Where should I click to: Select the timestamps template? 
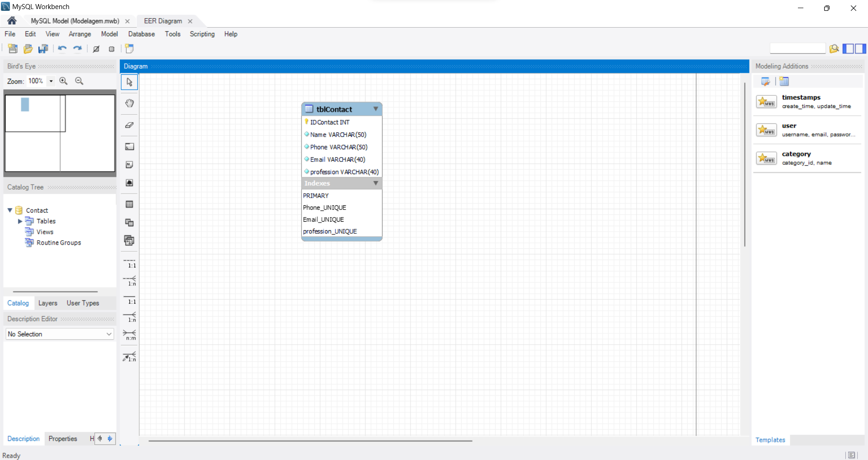click(x=808, y=102)
